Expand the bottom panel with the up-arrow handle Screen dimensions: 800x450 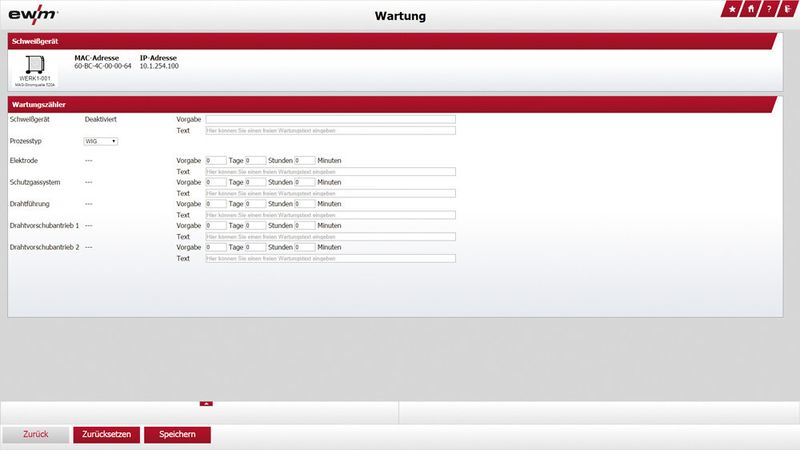(x=206, y=404)
